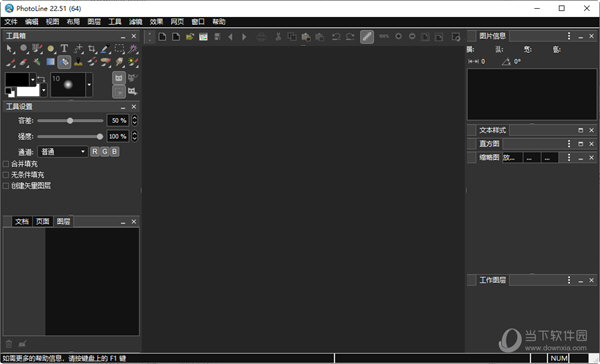Click the highlighted brush edit mode toolbar icon
The height and width of the screenshot is (364, 600).
coord(367,37)
